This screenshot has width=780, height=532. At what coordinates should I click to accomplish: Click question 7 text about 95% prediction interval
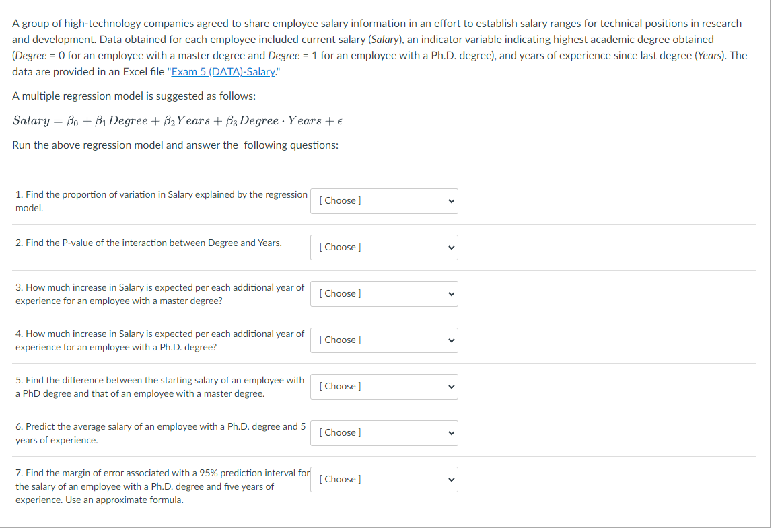[162, 486]
